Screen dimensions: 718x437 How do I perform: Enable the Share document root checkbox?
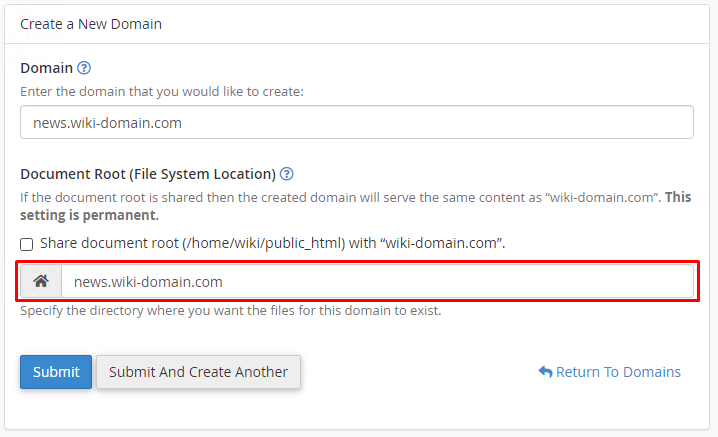[x=27, y=244]
